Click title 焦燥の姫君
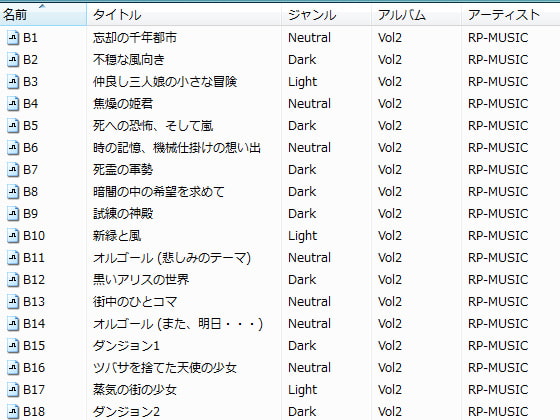Screen dimensions: 560x420 coord(123,104)
